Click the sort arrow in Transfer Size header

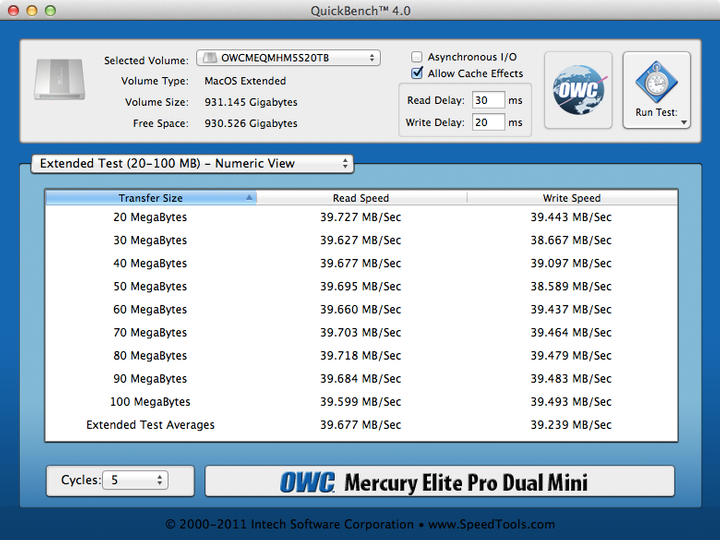[249, 198]
